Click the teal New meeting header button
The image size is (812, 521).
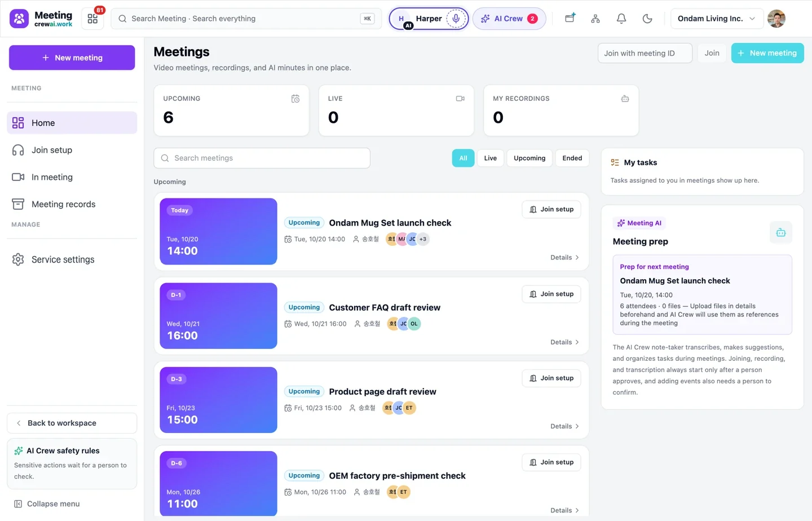pyautogui.click(x=767, y=53)
